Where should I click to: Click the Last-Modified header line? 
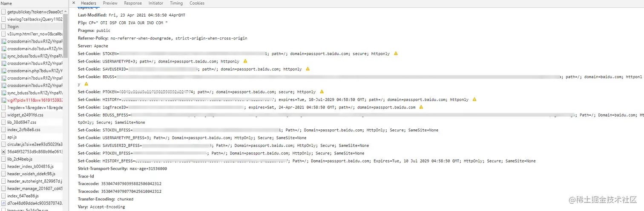coord(132,15)
